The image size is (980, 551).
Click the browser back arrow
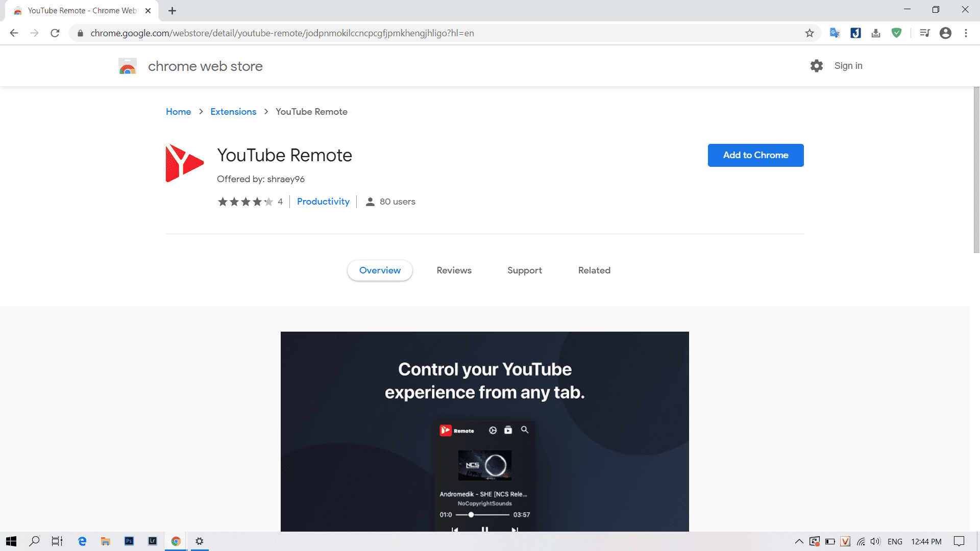click(14, 33)
